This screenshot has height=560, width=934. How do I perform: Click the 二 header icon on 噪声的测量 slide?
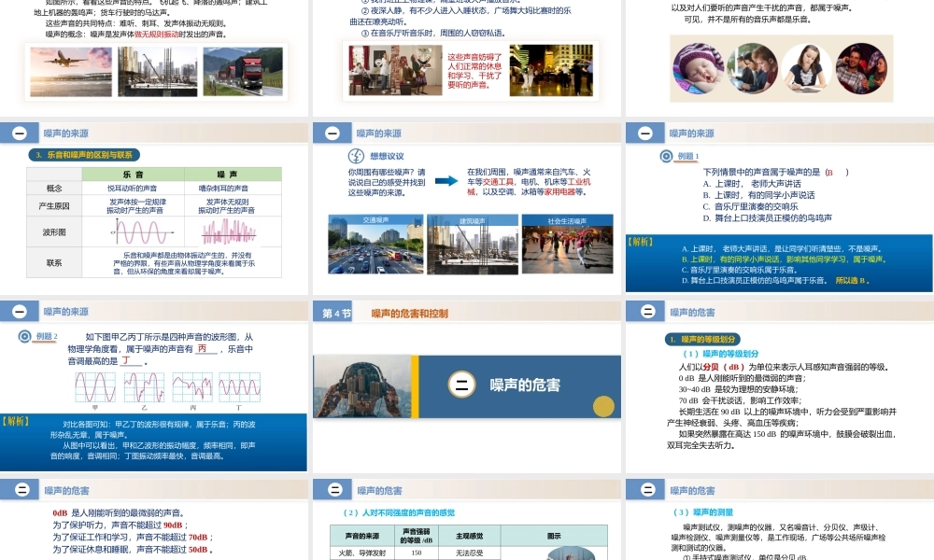[647, 490]
